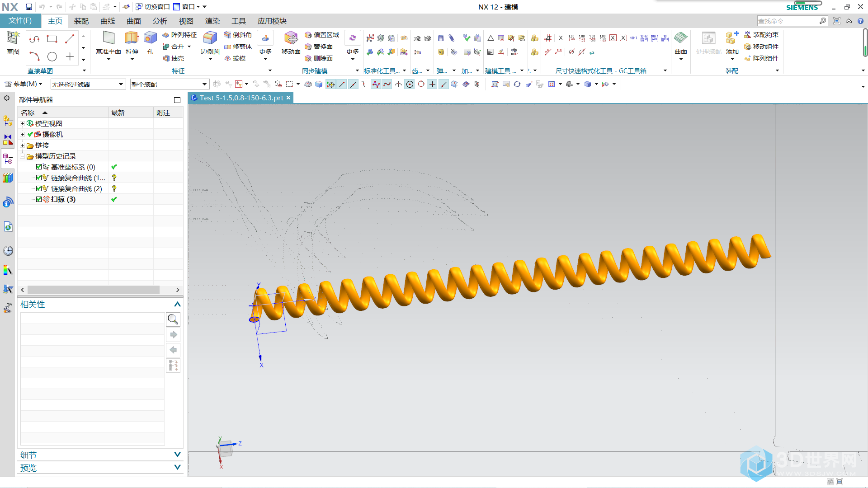Maximize the 部件导航器 panel

[177, 100]
